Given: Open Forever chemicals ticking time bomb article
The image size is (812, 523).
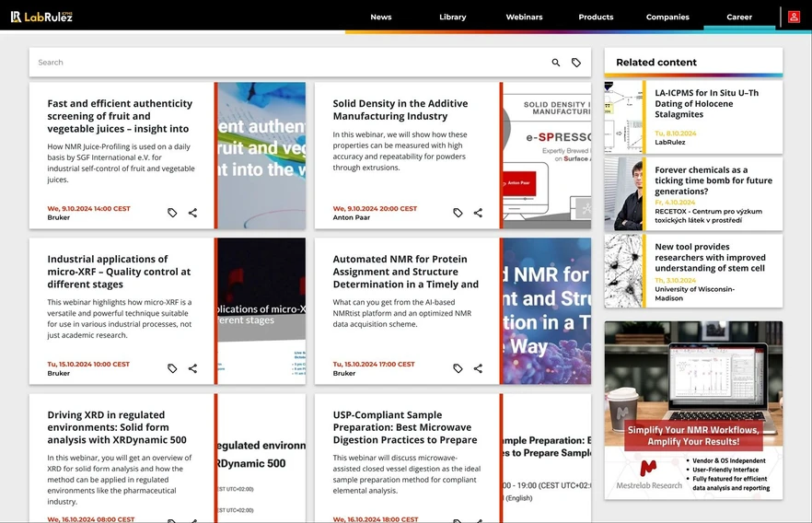Looking at the screenshot, I should point(713,180).
